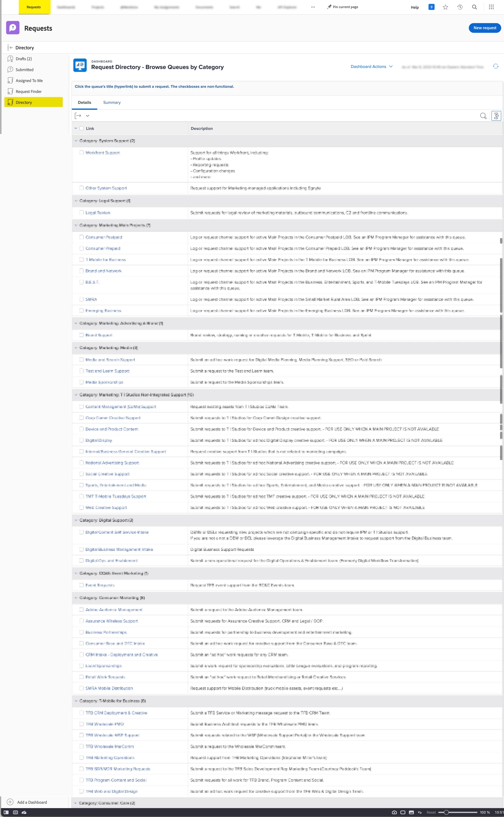Click the plus icon for Add a Dashboard

10,802
